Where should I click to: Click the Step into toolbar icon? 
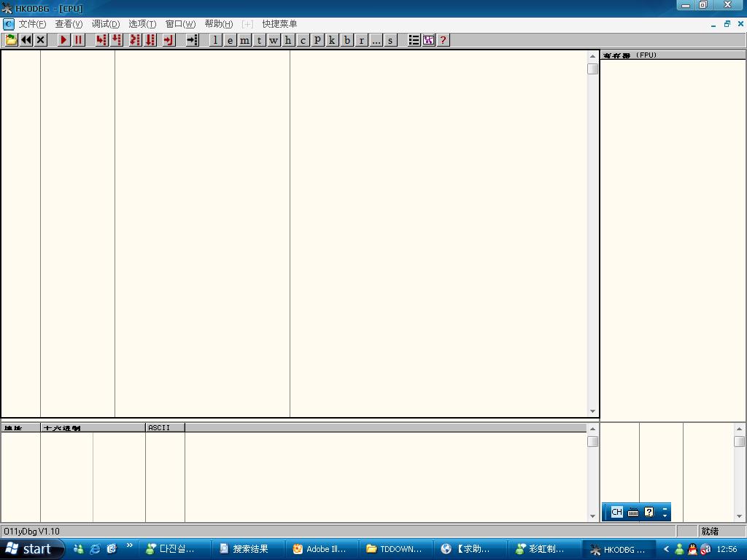[x=101, y=40]
